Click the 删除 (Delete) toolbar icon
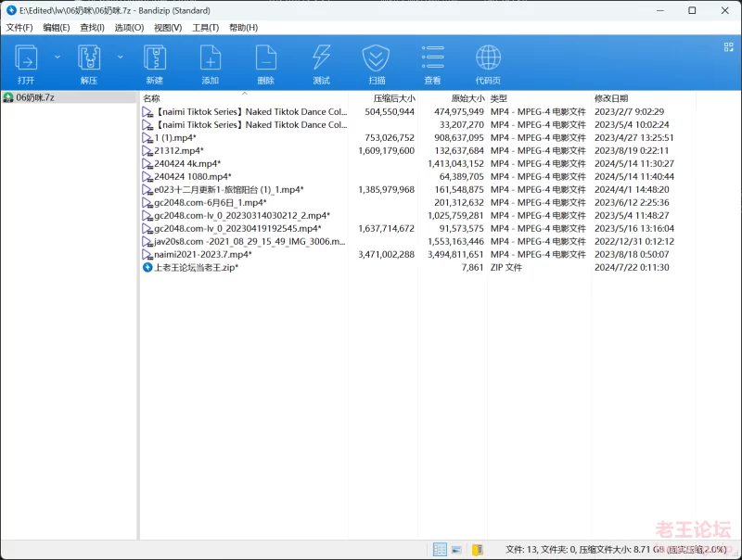The width and height of the screenshot is (742, 560). (266, 57)
